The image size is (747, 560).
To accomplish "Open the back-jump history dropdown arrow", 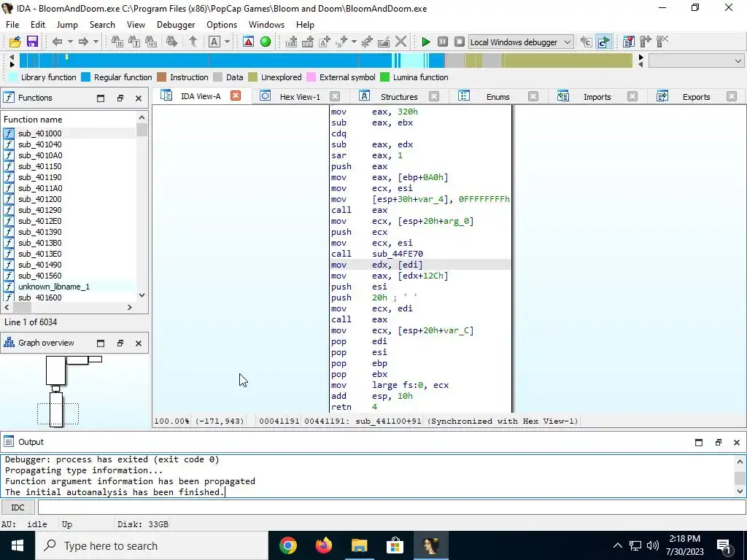I will click(70, 42).
